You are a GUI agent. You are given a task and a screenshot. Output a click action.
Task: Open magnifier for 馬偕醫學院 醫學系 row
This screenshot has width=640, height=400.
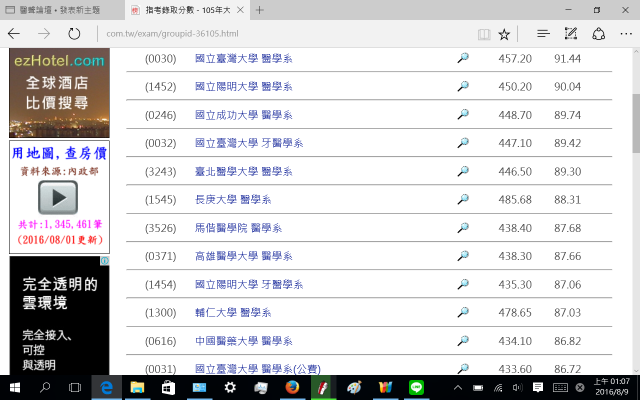click(x=463, y=227)
